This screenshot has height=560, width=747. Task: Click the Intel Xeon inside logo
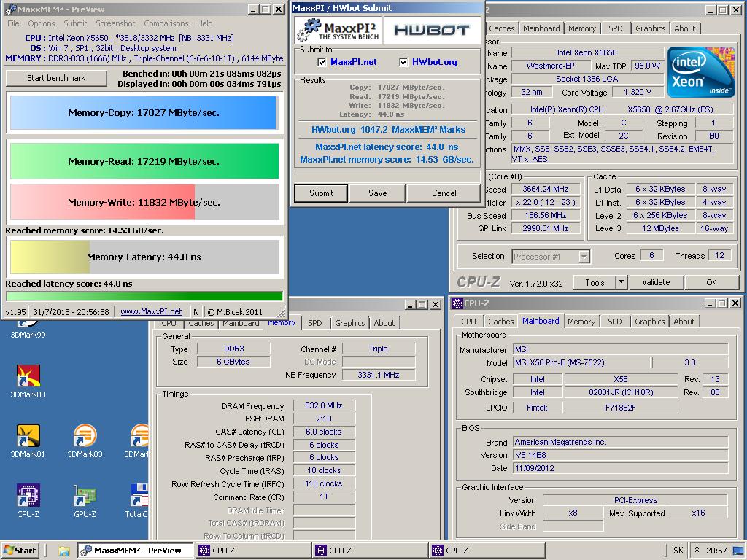(x=700, y=72)
